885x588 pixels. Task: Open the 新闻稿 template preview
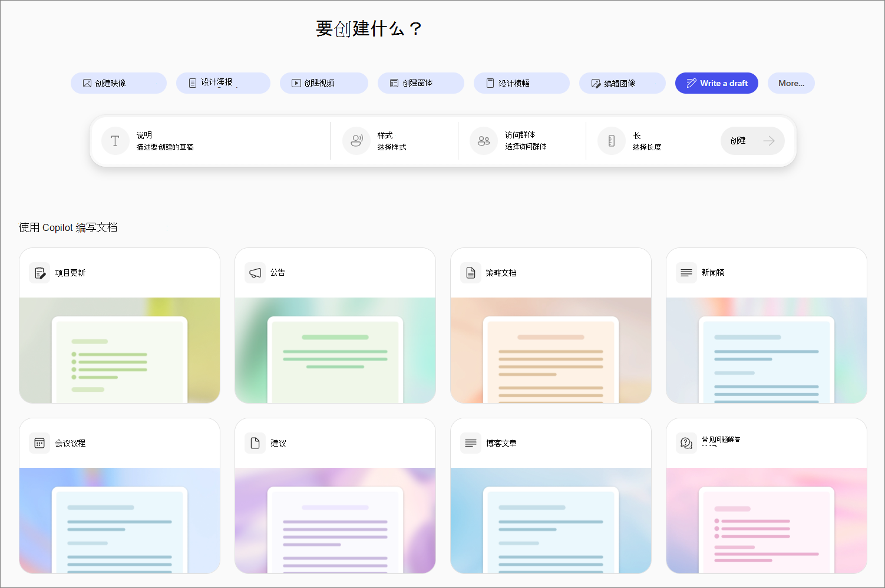pyautogui.click(x=767, y=351)
